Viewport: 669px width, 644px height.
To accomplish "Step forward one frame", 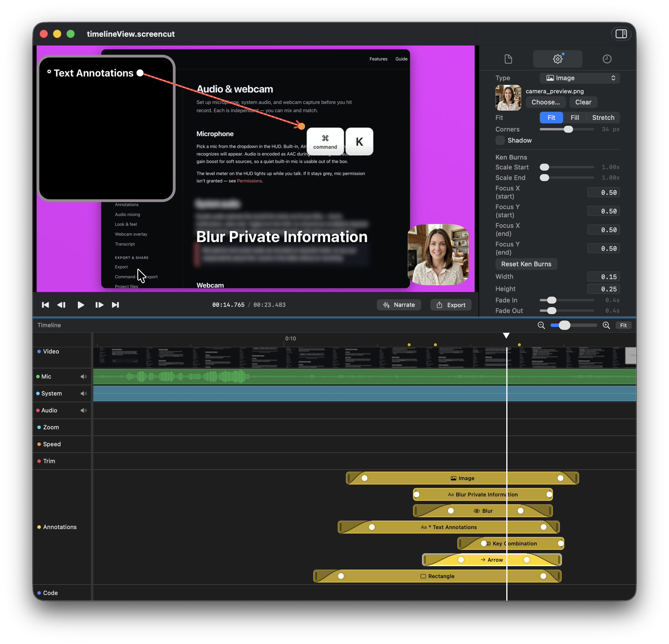I will click(x=99, y=305).
